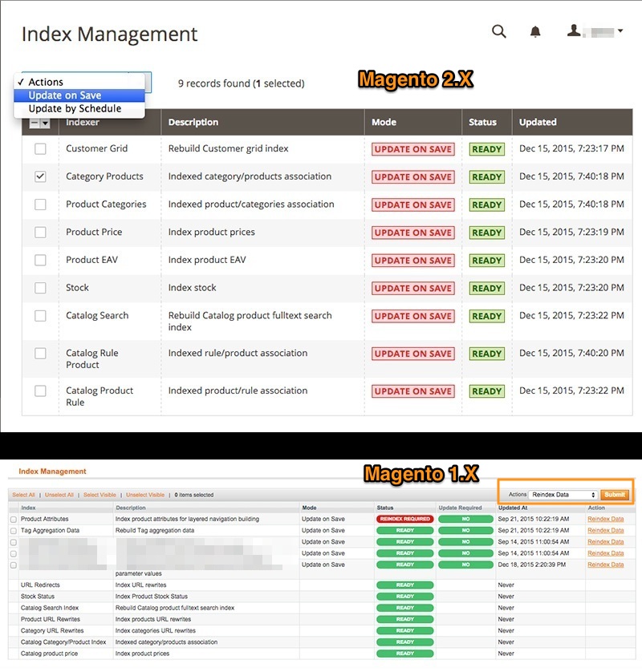642x672 pixels.
Task: Click the Update Required column header
Action: coord(460,508)
